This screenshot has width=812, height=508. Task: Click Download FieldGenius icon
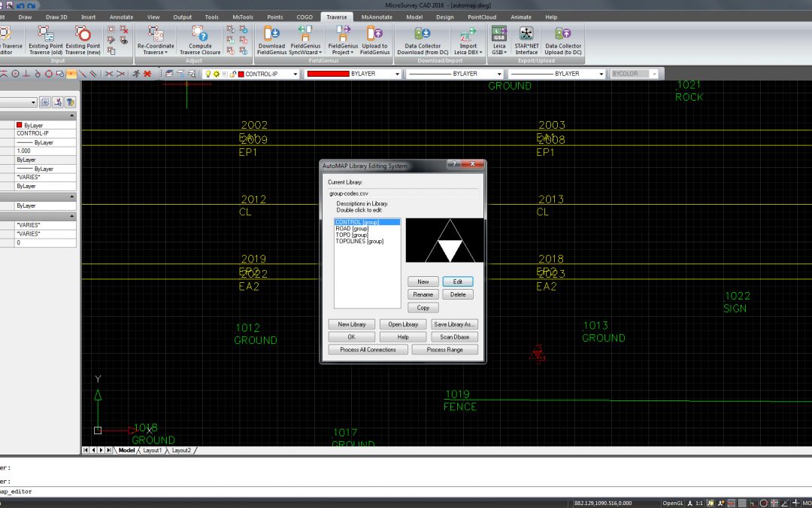pos(271,33)
